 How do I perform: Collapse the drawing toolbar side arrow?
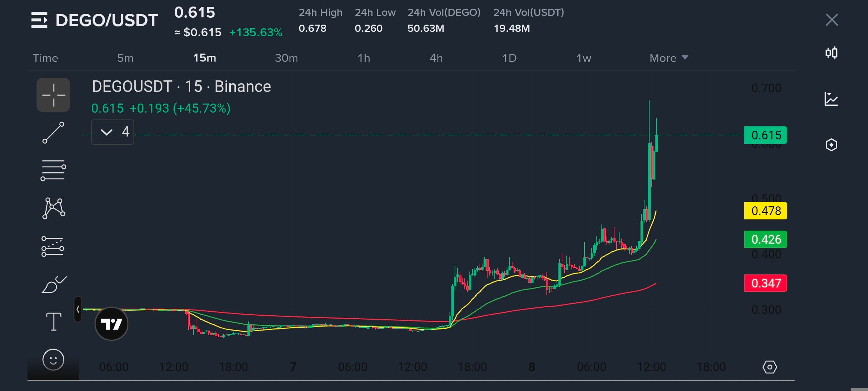point(78,309)
